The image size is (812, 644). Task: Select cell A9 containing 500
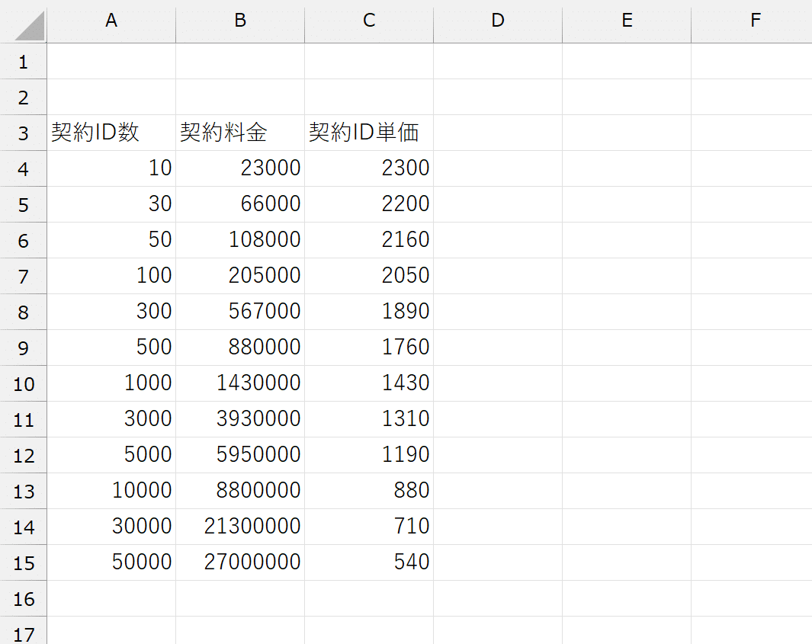[111, 348]
